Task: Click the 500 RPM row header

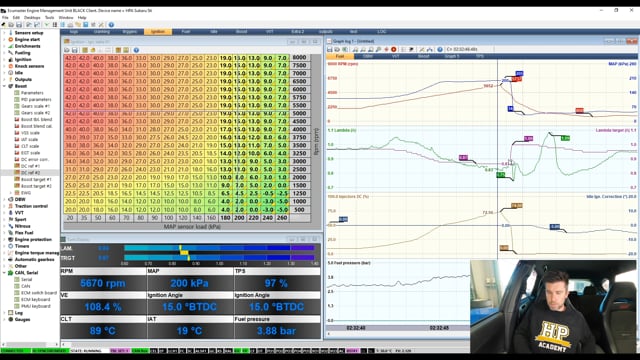Action: (x=299, y=210)
